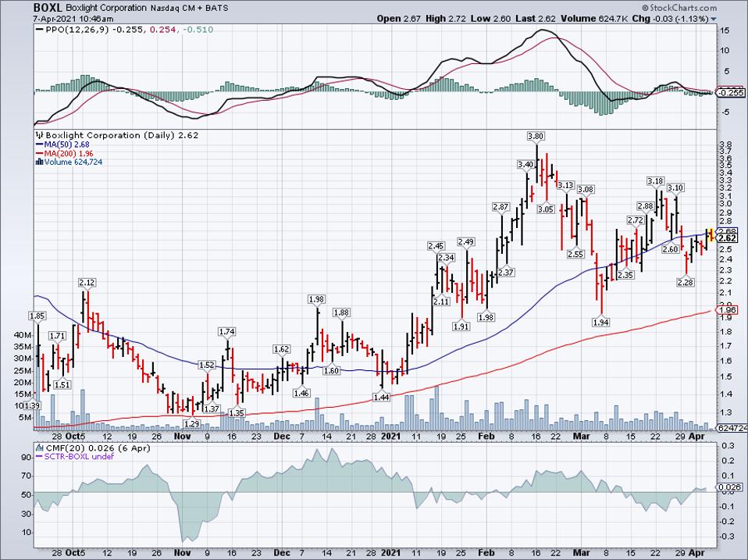
Task: Click the Last 2.62 value in header
Action: [535, 19]
